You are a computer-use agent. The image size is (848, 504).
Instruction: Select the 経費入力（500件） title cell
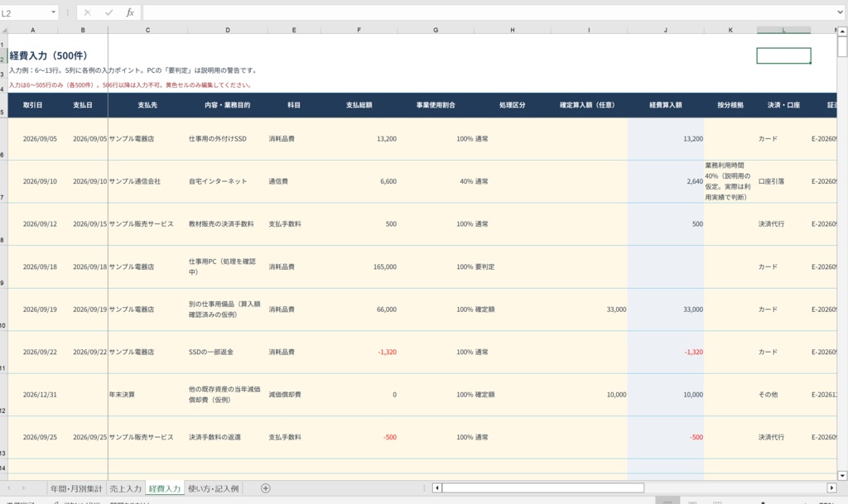[49, 55]
